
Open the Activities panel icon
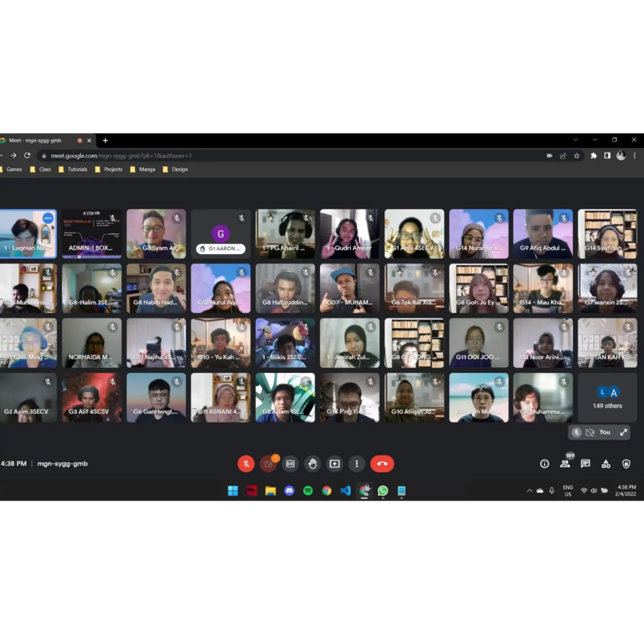point(606,464)
